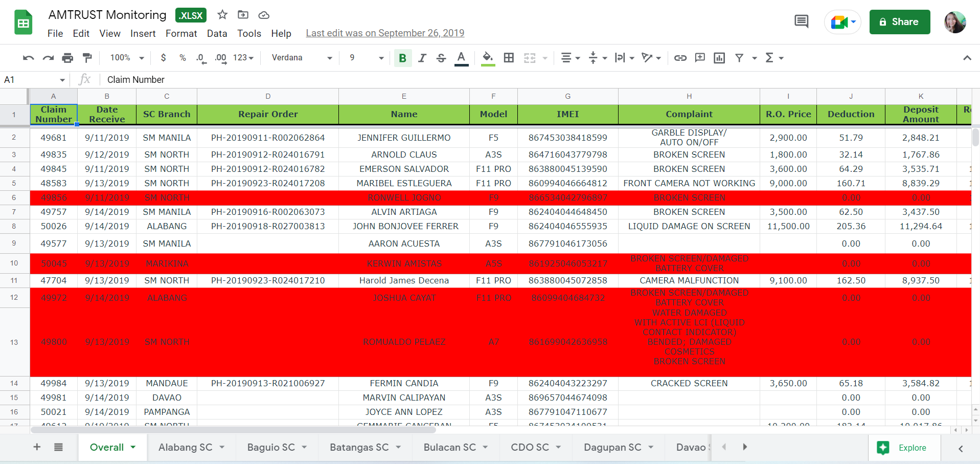
Task: Collapse the menus with the up chevron
Action: [x=967, y=58]
